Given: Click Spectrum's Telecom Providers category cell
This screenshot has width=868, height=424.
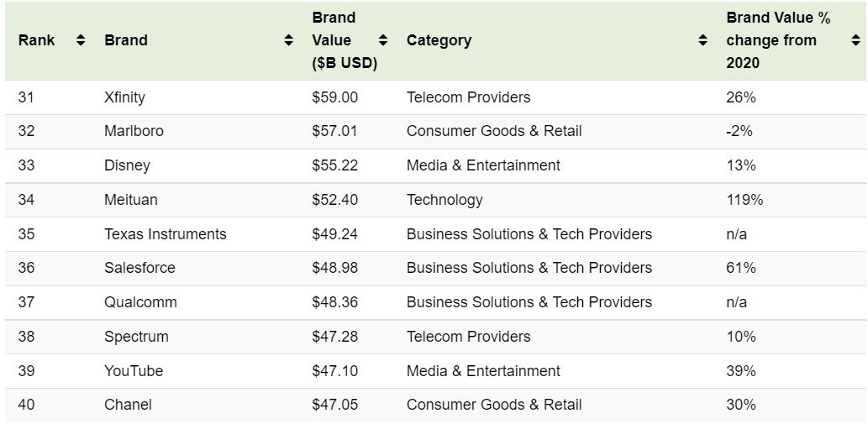Looking at the screenshot, I should pos(468,337).
